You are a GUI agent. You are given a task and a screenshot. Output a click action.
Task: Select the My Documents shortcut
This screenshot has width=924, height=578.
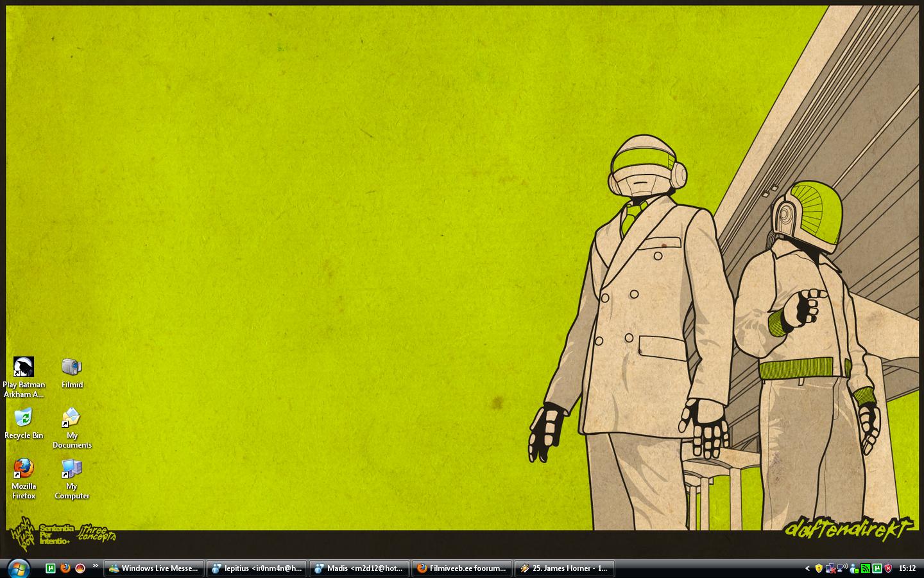[72, 428]
